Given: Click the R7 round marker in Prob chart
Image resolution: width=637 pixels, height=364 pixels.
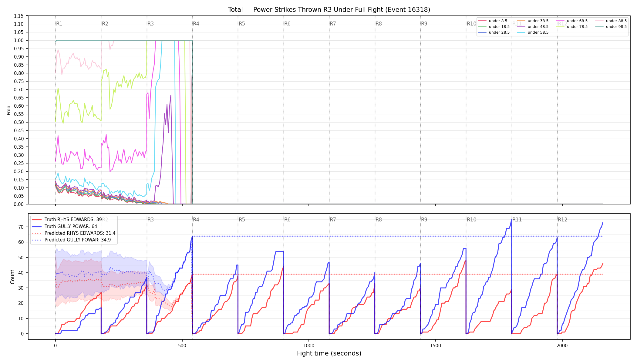Looking at the screenshot, I should tap(333, 24).
